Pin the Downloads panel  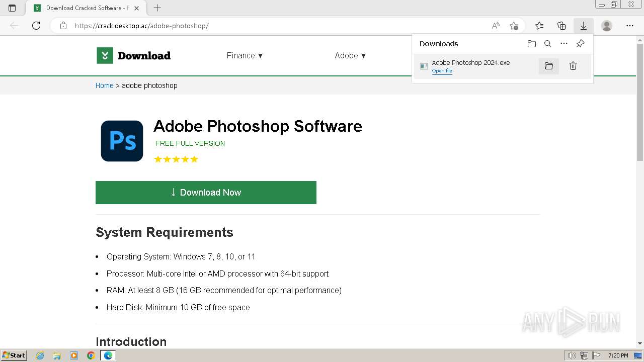click(580, 44)
